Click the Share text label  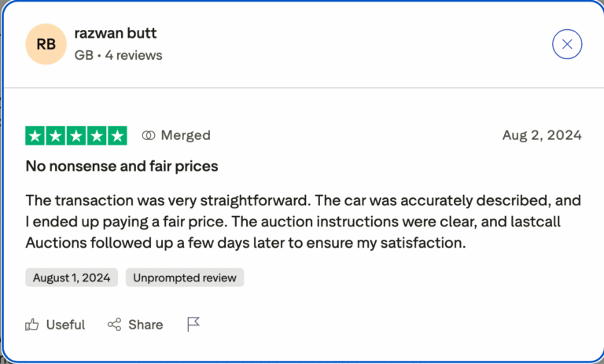click(x=145, y=325)
